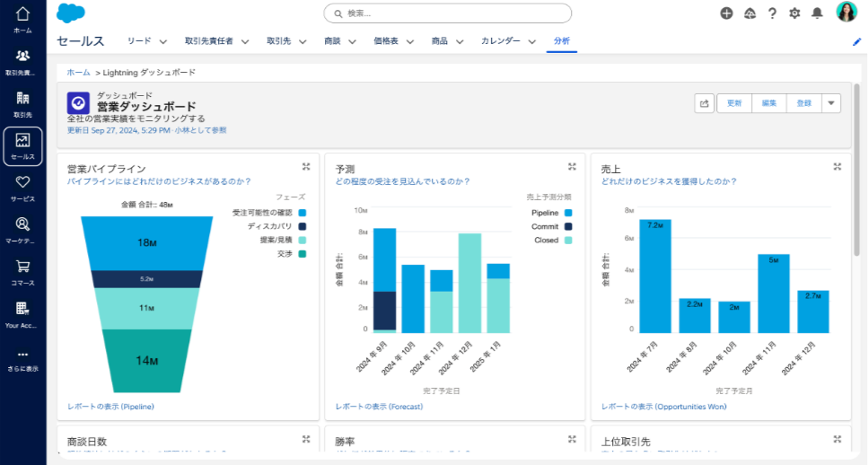
Task: Open the setup gear icon
Action: 794,13
